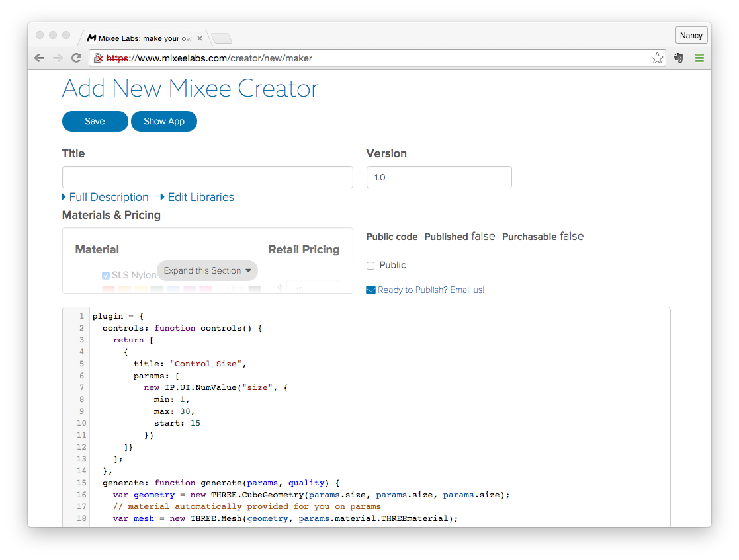739x560 pixels.
Task: Open the Chrome hamburger menu
Action: pyautogui.click(x=699, y=58)
